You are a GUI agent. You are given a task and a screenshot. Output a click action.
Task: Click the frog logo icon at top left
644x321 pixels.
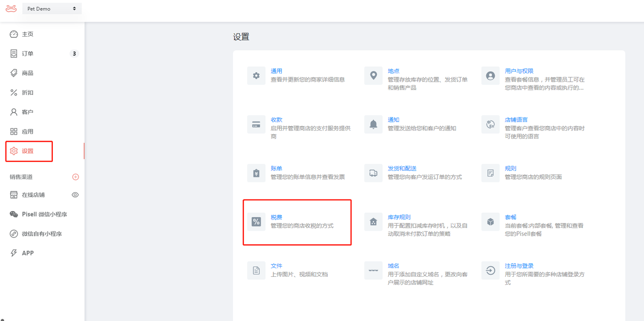[x=11, y=9]
